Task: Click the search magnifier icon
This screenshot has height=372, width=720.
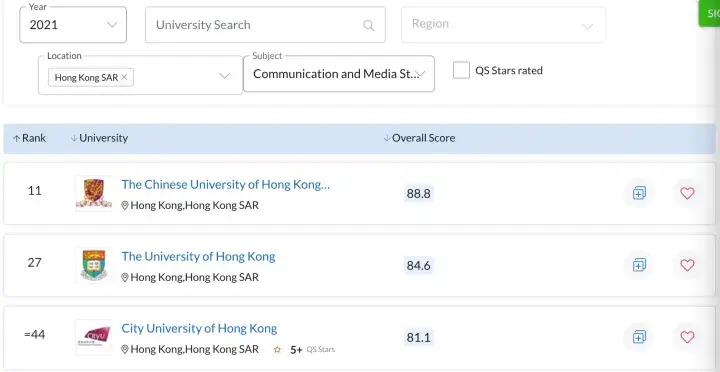Action: (368, 25)
